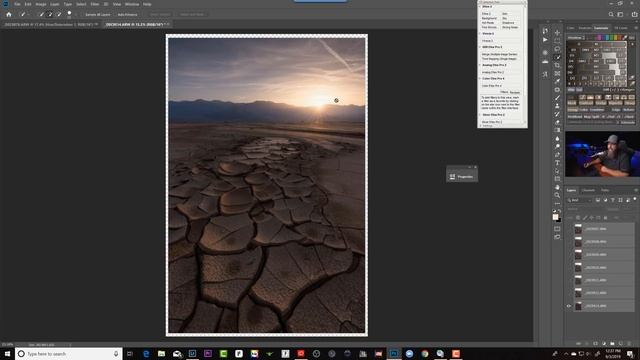Viewport: 640px width, 360px height.
Task: Click the background color swatch
Action: 559,220
